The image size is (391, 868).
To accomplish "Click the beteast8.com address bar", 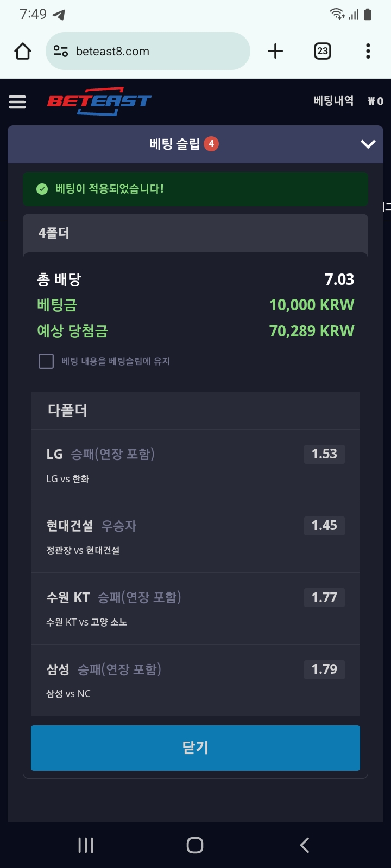I will point(157,52).
